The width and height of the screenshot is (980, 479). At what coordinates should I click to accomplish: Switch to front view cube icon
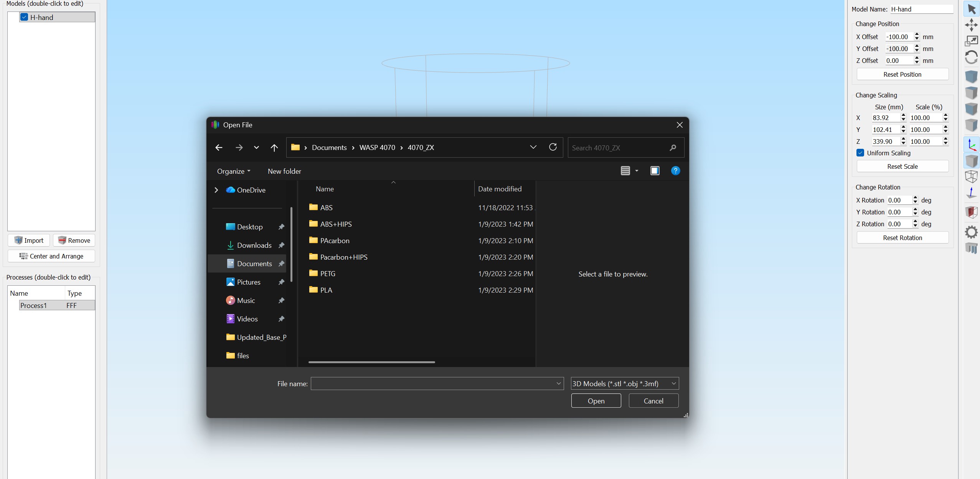[x=972, y=109]
